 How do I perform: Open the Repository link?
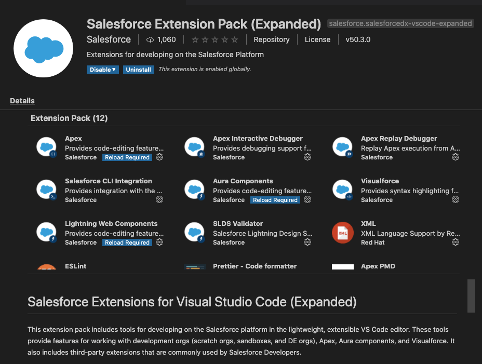click(x=271, y=40)
